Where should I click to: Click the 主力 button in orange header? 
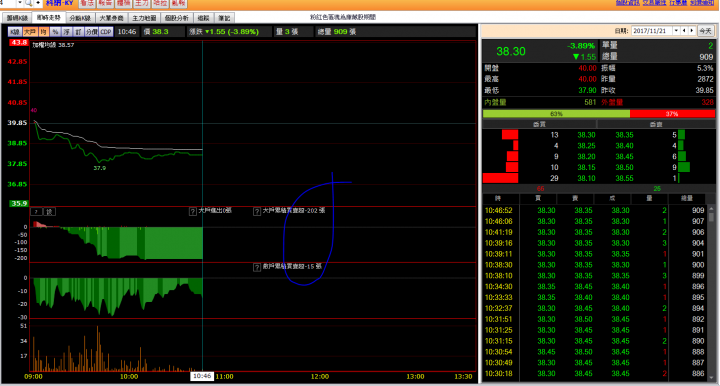142,3
